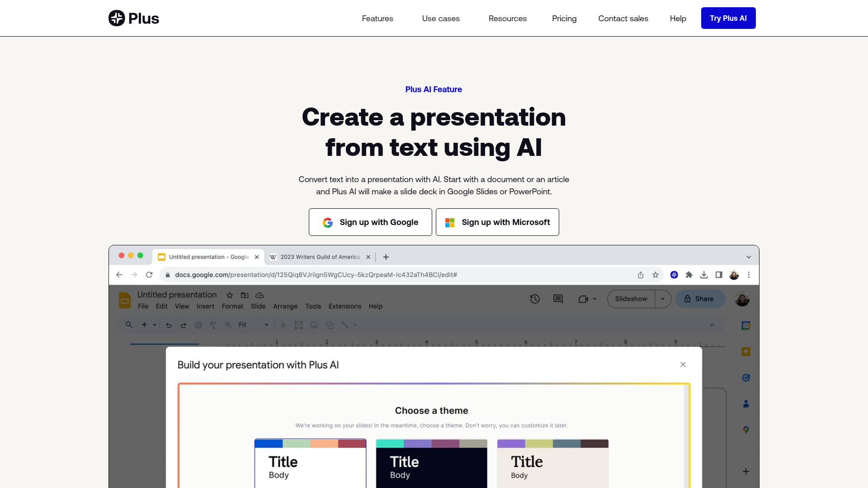
Task: Click the Google Slides home logo
Action: click(125, 300)
